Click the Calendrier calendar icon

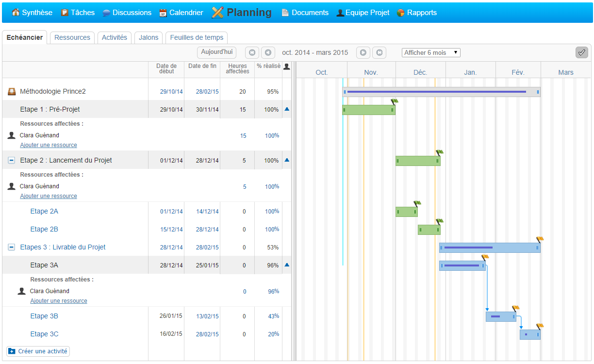point(163,13)
